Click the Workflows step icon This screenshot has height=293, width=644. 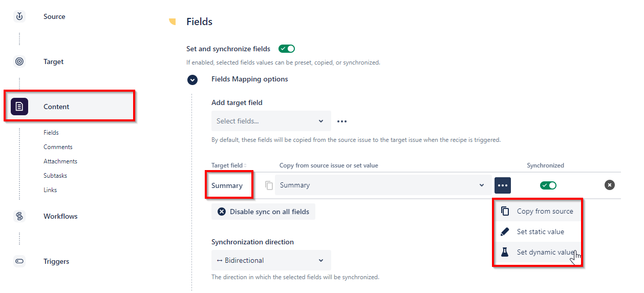click(19, 216)
